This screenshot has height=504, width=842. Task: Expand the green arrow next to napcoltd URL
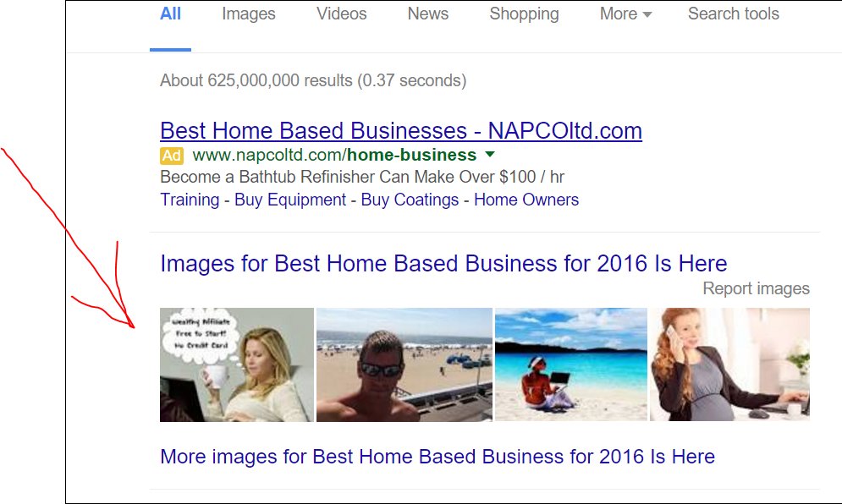pyautogui.click(x=490, y=155)
